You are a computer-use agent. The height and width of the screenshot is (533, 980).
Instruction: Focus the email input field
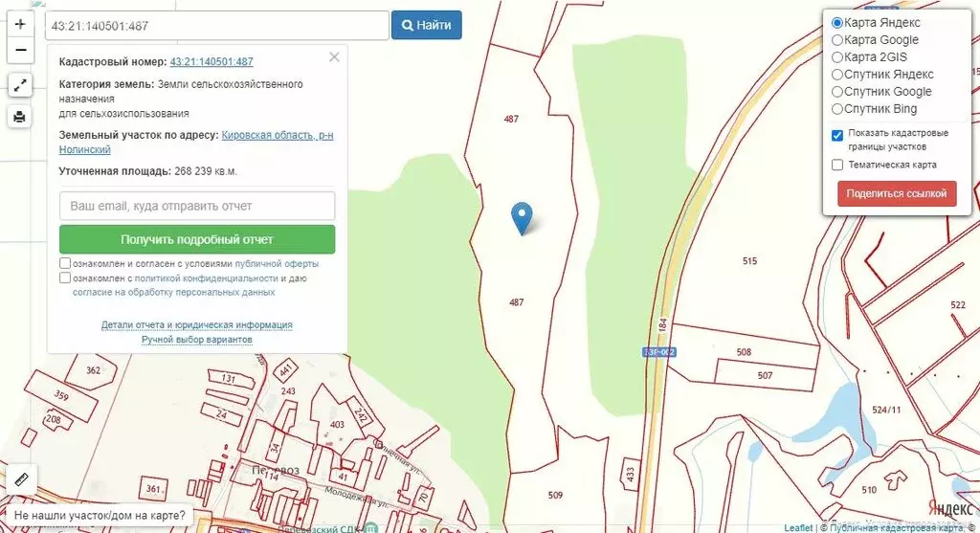(x=197, y=206)
